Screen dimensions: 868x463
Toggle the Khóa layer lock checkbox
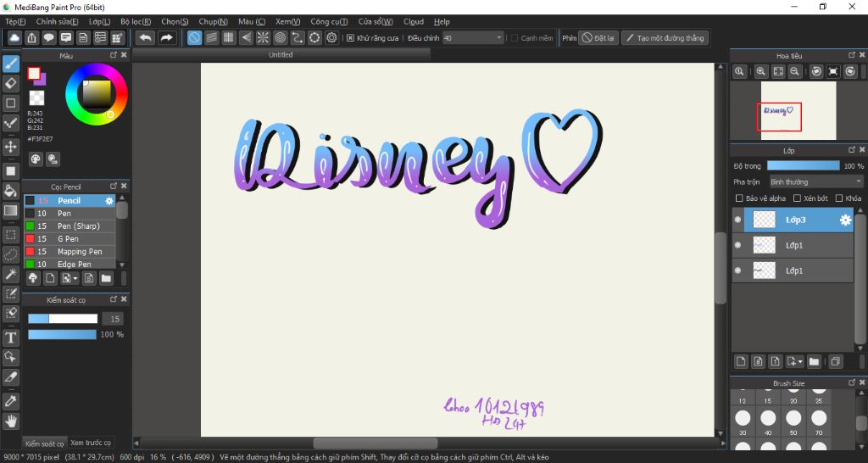[839, 198]
